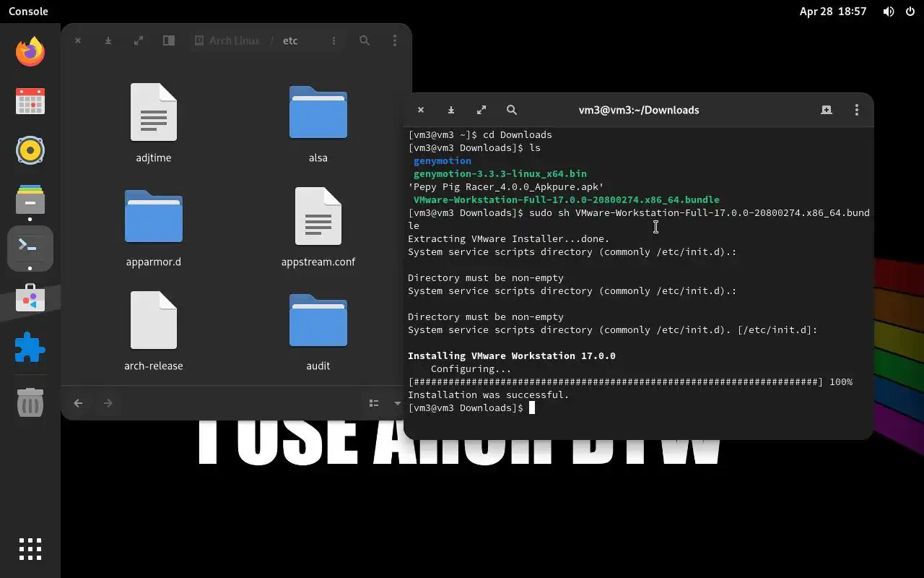
Task: Select the alsa folder
Action: [318, 123]
